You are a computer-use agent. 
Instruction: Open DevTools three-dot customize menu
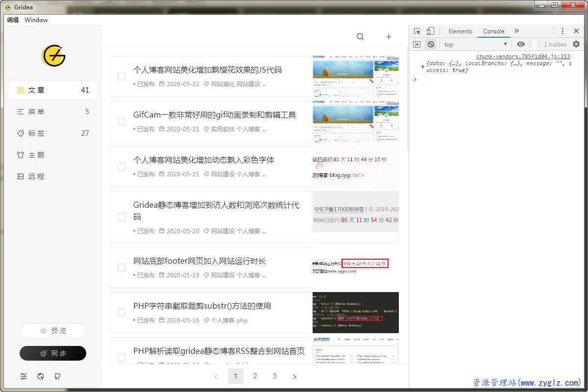point(563,31)
